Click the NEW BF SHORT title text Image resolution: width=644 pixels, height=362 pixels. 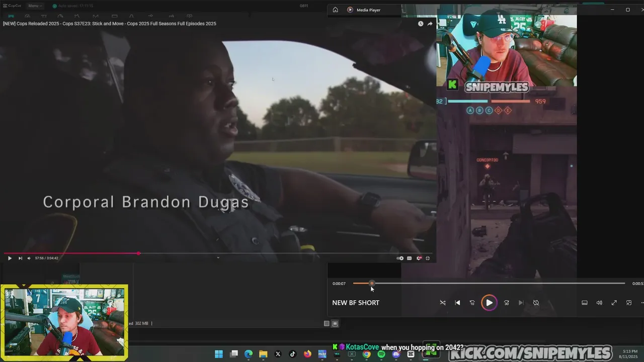tap(356, 303)
